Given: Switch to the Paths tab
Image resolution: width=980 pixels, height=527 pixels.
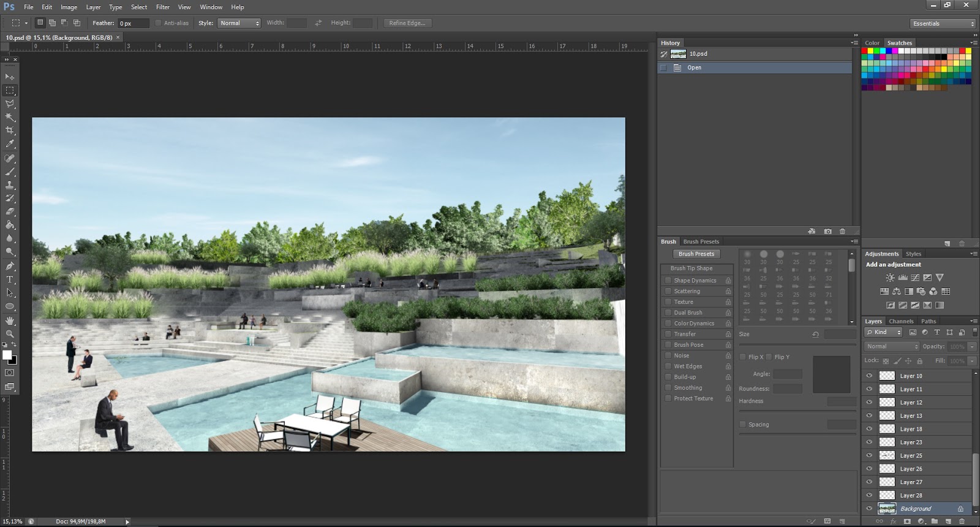Looking at the screenshot, I should [929, 321].
